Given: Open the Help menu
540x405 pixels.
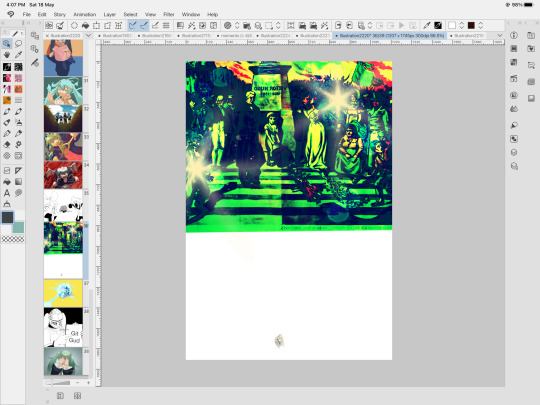Looking at the screenshot, I should tap(212, 14).
